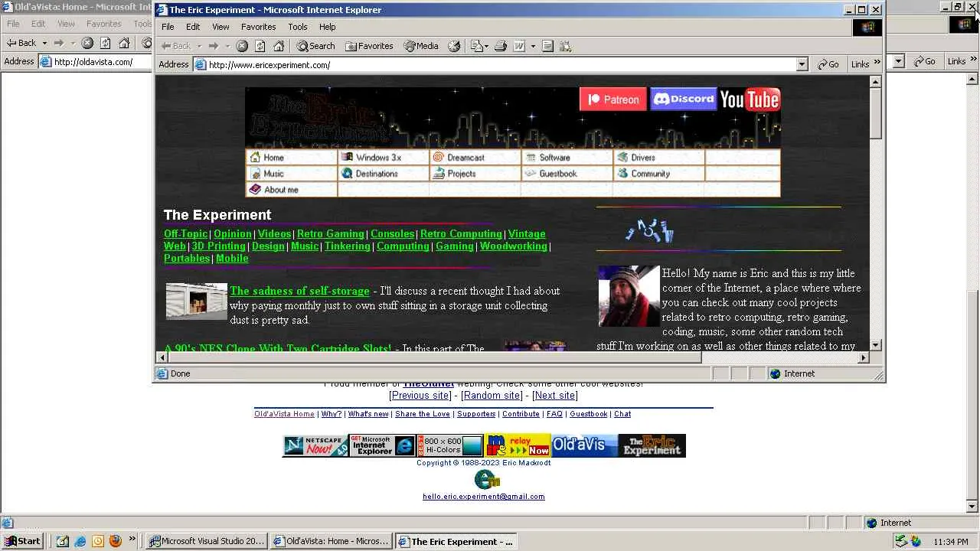
Task: Open Favorites in Eric Experiment toolbar
Action: 369,46
